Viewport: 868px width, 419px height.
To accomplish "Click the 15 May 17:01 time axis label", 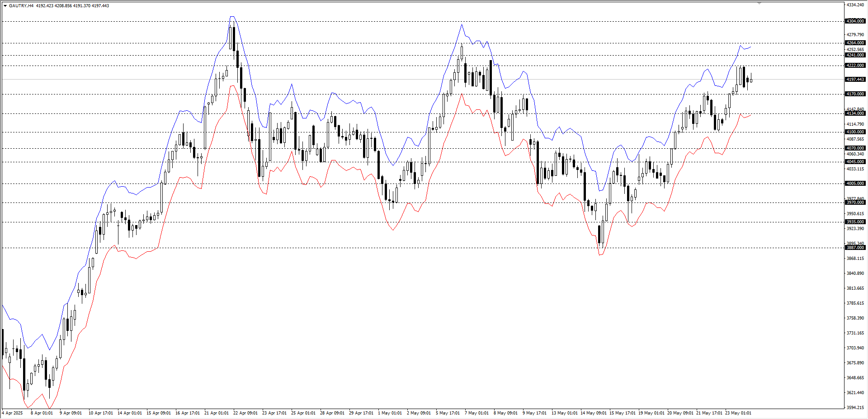I will point(623,413).
